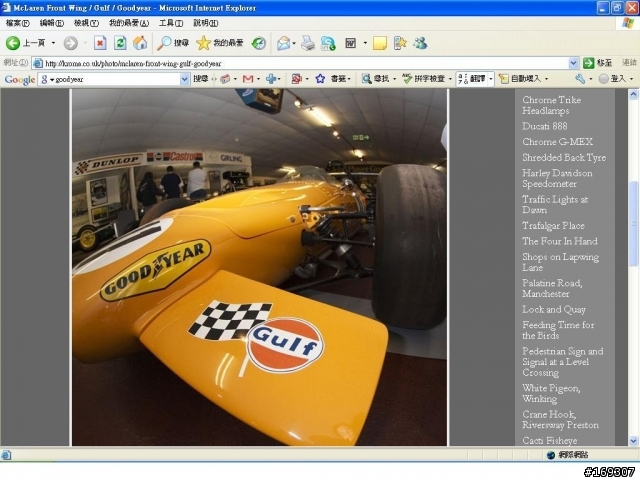This screenshot has height=480, width=640.
Task: Click the Edit document icon
Action: click(x=351, y=43)
